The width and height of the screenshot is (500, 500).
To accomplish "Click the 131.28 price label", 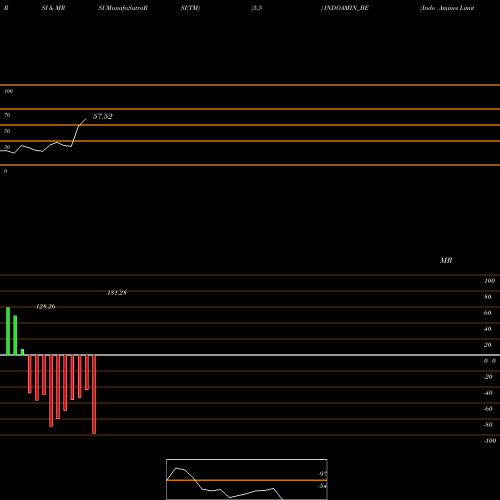I will point(117,293).
